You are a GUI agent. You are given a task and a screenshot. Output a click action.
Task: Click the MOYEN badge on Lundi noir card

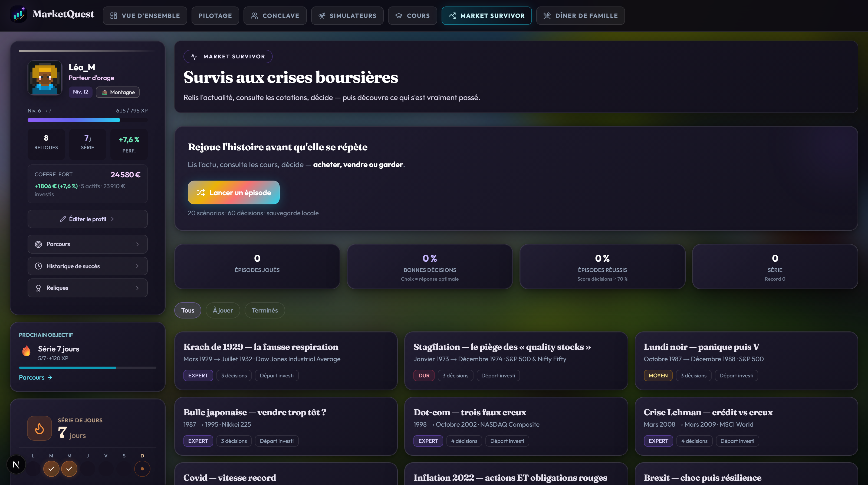click(x=658, y=376)
